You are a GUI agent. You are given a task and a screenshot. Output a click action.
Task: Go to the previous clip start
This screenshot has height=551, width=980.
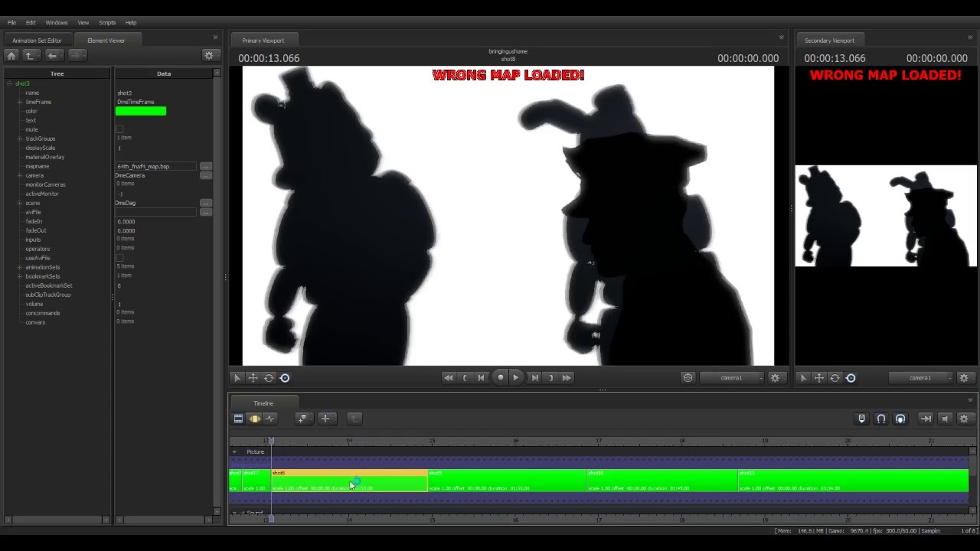465,377
